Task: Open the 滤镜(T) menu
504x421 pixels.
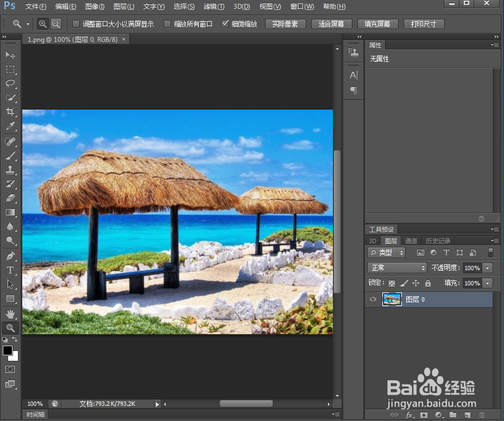Action: point(214,7)
